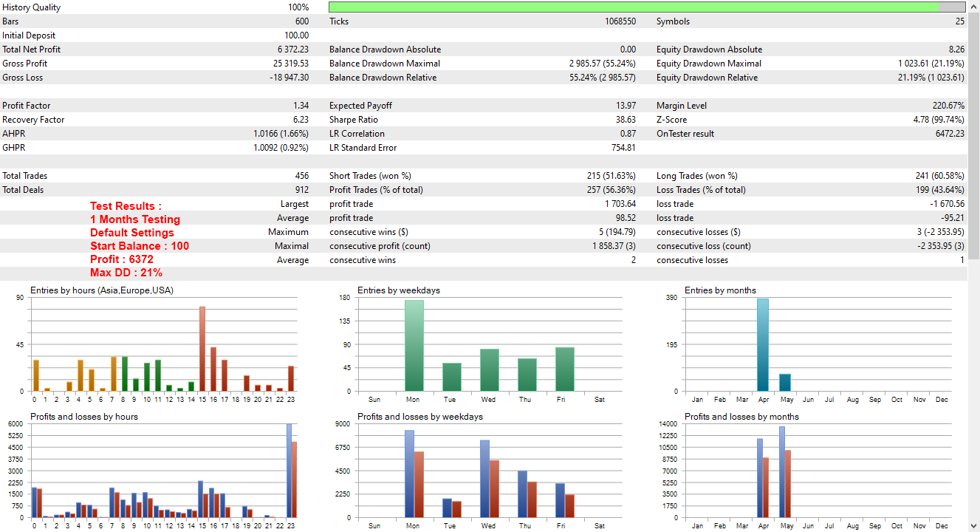Click the LR Correlation value 0.87
The image size is (980, 532).
point(628,134)
